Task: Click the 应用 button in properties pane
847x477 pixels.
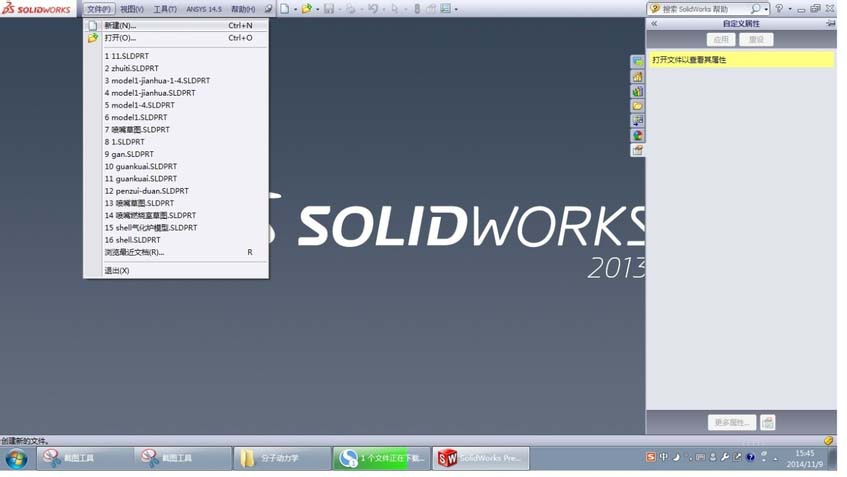Action: [x=721, y=39]
